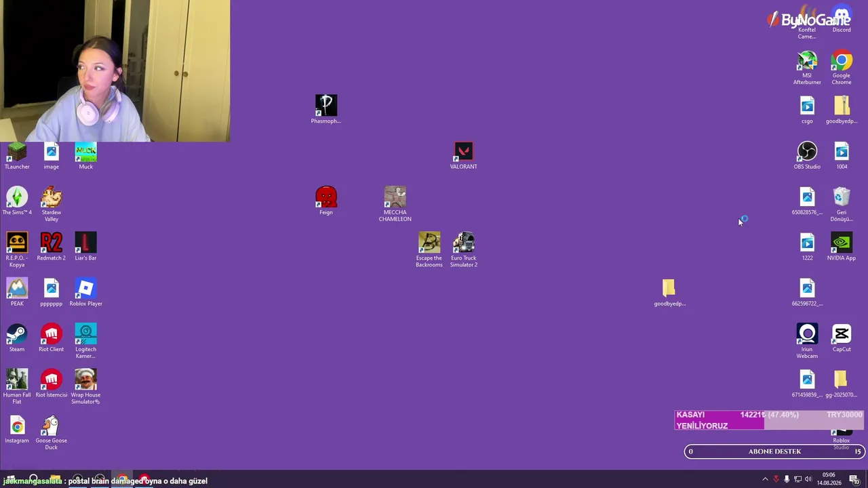Image resolution: width=868 pixels, height=488 pixels.
Task: Open the Instagram Chrome shortcut
Action: (x=17, y=426)
